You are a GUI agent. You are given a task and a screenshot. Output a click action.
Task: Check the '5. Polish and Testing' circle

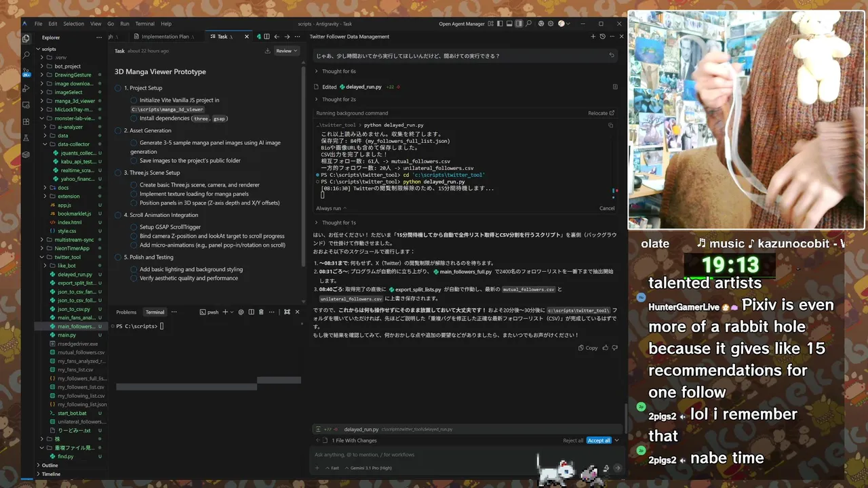pos(118,258)
